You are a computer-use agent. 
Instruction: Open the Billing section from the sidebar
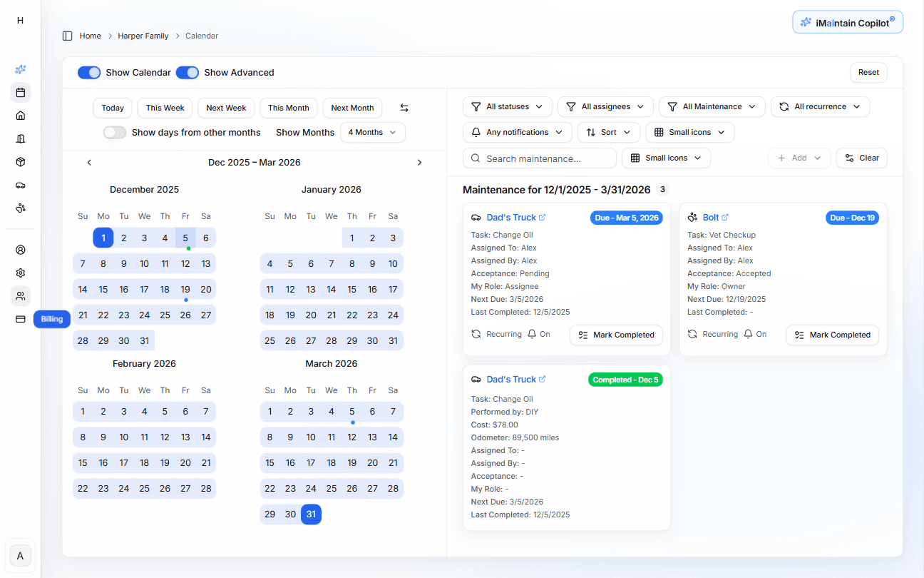[20, 319]
